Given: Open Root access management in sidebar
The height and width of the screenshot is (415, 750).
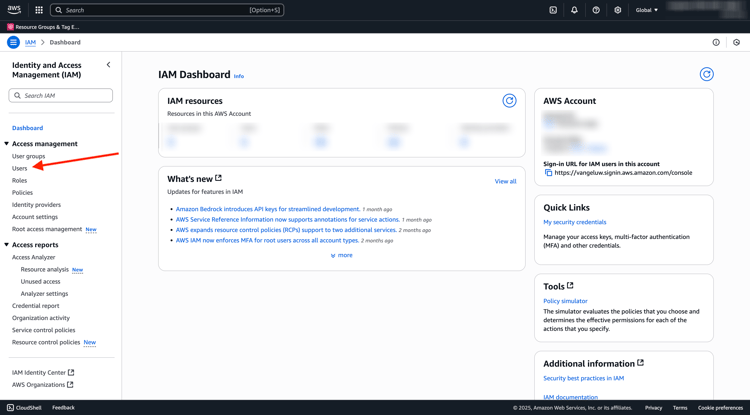Looking at the screenshot, I should pos(47,229).
